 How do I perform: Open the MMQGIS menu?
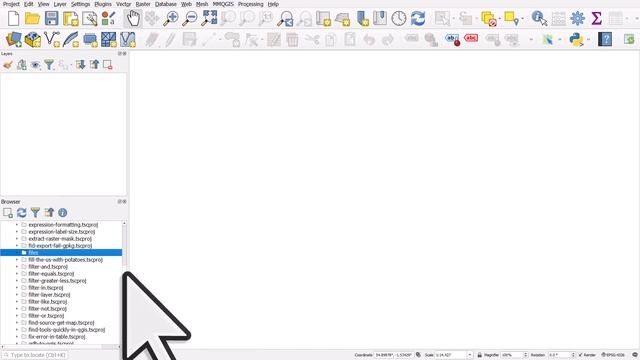coord(223,4)
